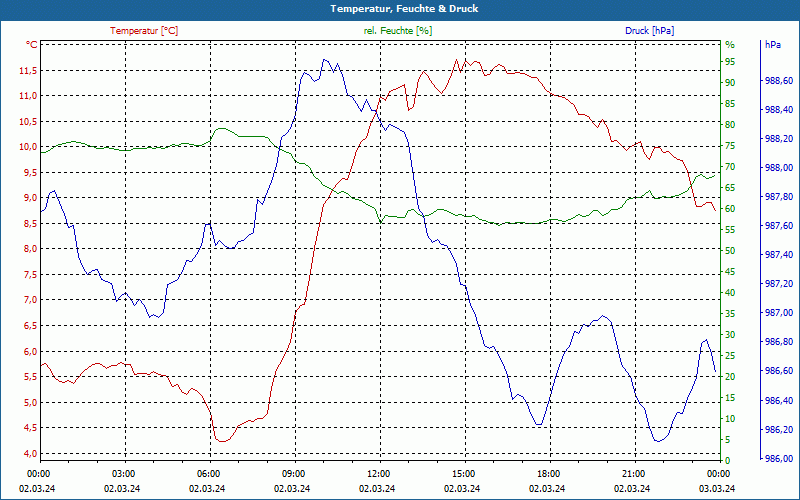
Task: Click the green '95' humidity axis value
Action: point(730,62)
